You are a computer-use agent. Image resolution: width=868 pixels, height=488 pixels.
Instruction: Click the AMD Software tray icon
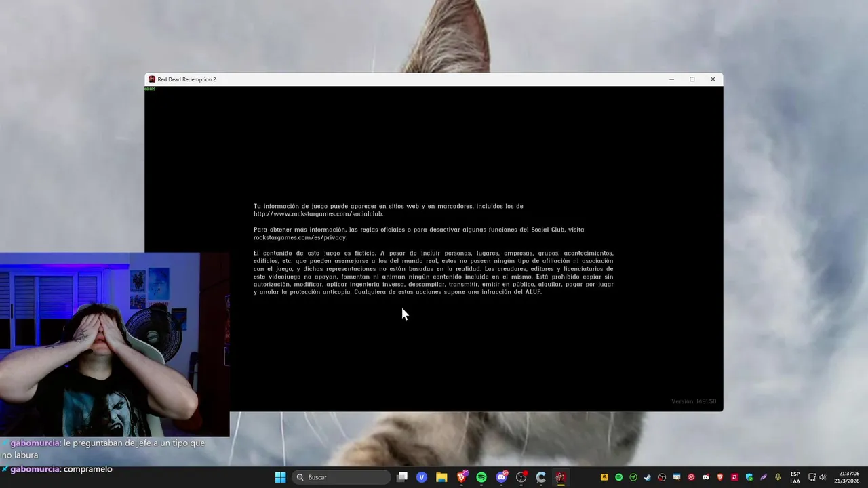click(734, 477)
